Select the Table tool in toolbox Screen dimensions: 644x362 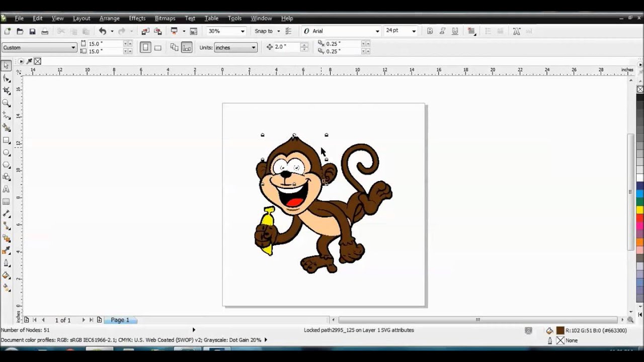[6, 202]
